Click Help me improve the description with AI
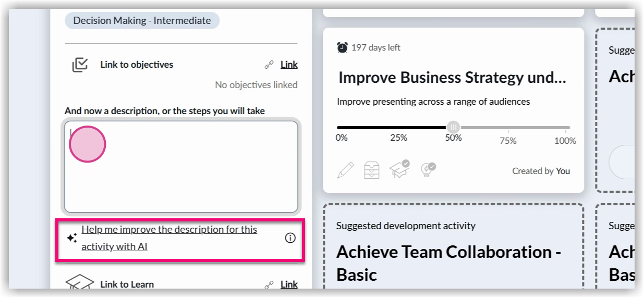This screenshot has width=644, height=298. click(169, 238)
